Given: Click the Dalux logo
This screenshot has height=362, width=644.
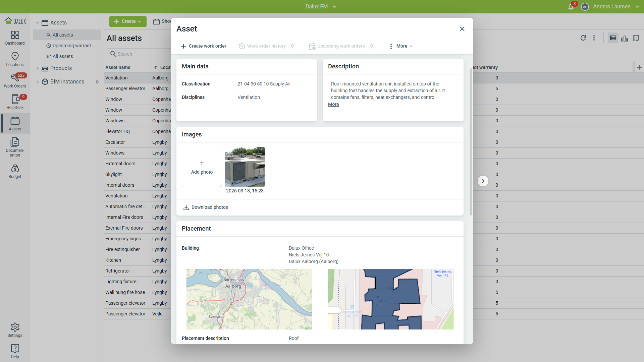Looking at the screenshot, I should pyautogui.click(x=15, y=21).
